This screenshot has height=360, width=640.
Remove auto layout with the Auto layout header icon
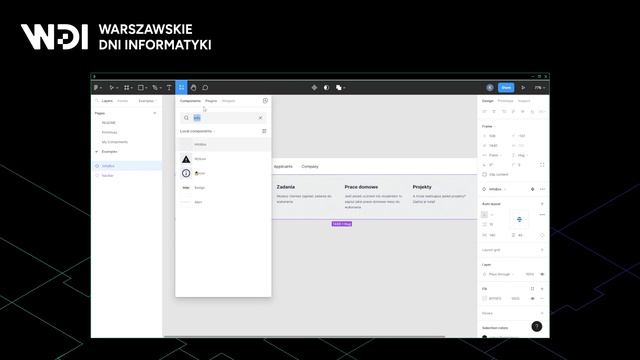(542, 204)
